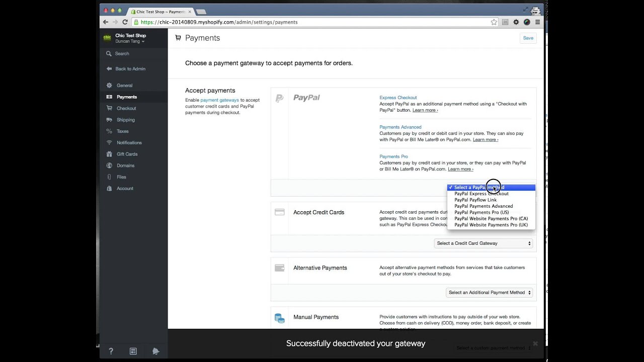This screenshot has width=644, height=362.
Task: Click the Shipping truck icon
Action: click(x=109, y=120)
